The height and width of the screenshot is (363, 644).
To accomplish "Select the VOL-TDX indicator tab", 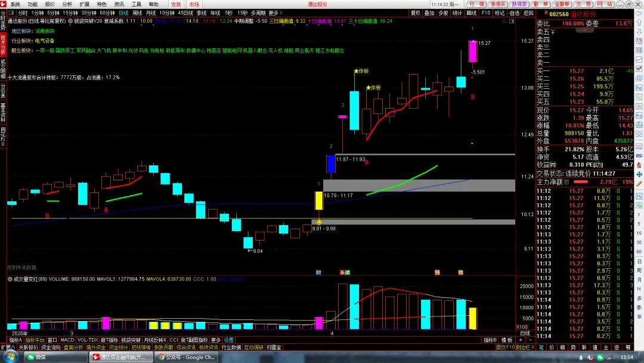I will click(x=88, y=340).
